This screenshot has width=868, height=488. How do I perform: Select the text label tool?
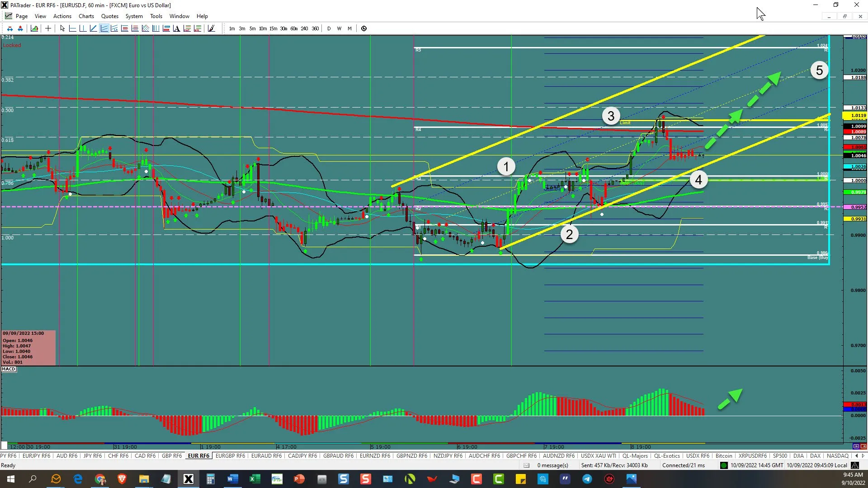[x=177, y=28]
